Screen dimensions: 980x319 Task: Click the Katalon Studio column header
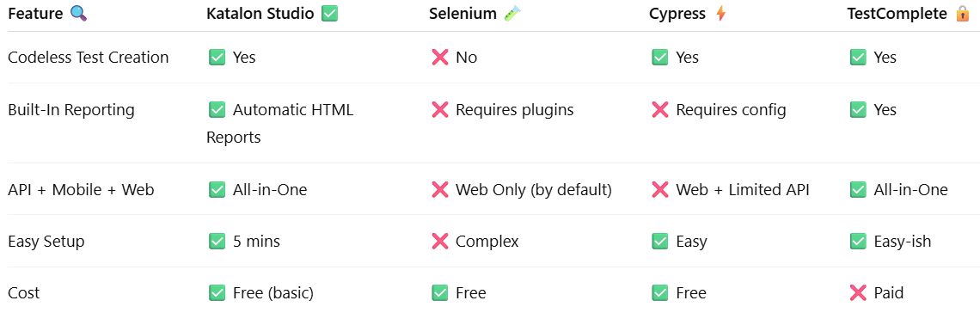click(260, 14)
